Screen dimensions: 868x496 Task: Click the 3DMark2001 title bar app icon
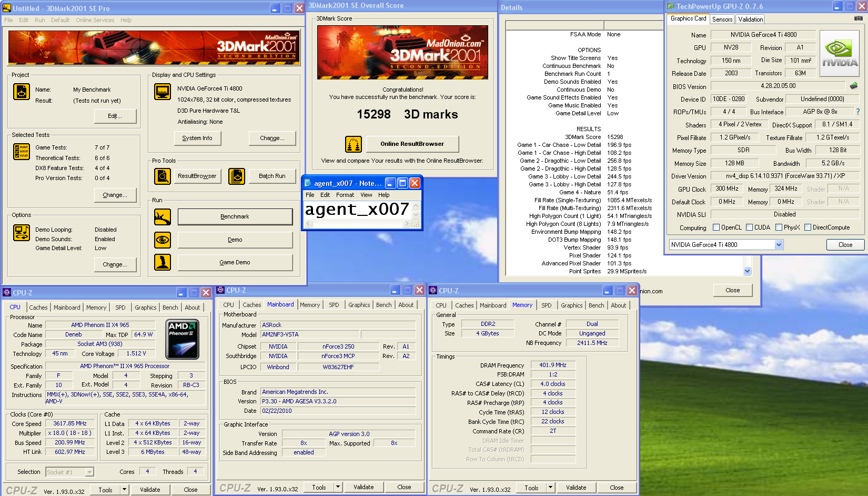(x=7, y=8)
